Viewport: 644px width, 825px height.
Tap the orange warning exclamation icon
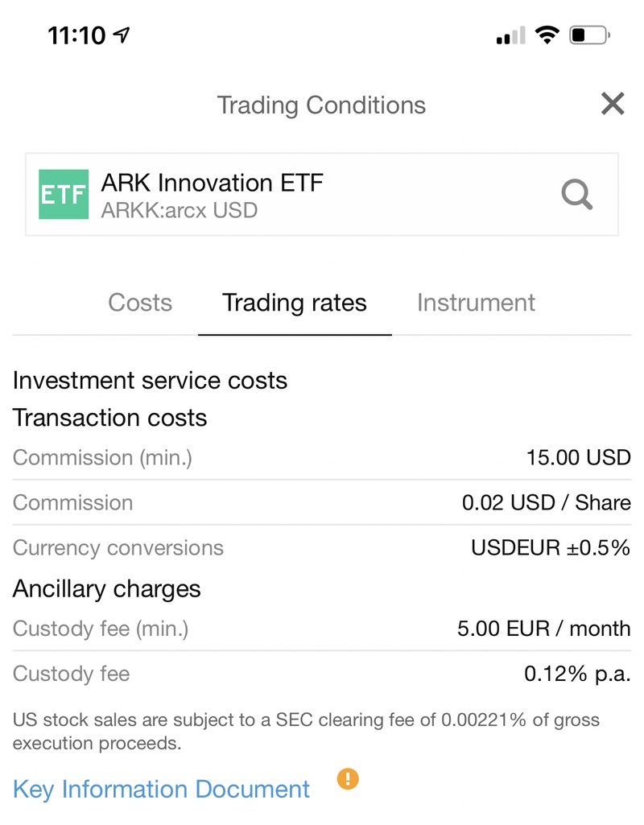[348, 779]
